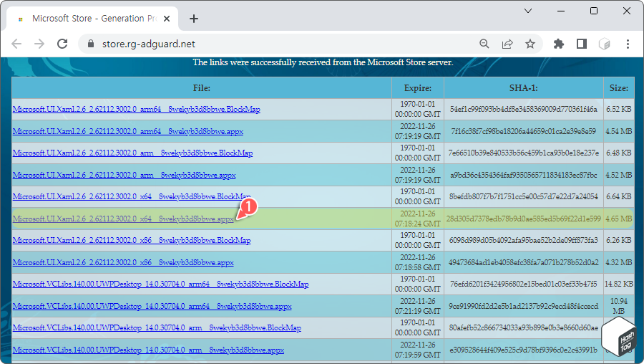Close the Microsoft Store tab
Image resolution: width=644 pixels, height=364 pixels.
click(166, 19)
